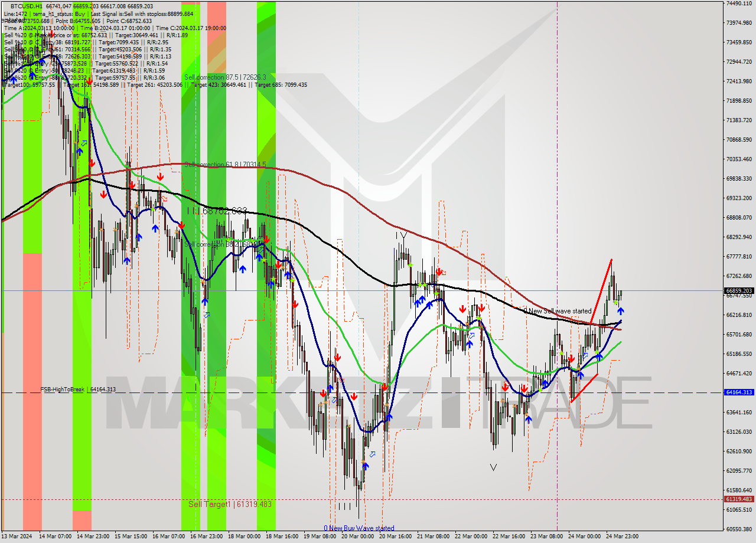The width and height of the screenshot is (756, 543).
Task: Click the 65701.60 price axis label
Action: click(x=739, y=334)
